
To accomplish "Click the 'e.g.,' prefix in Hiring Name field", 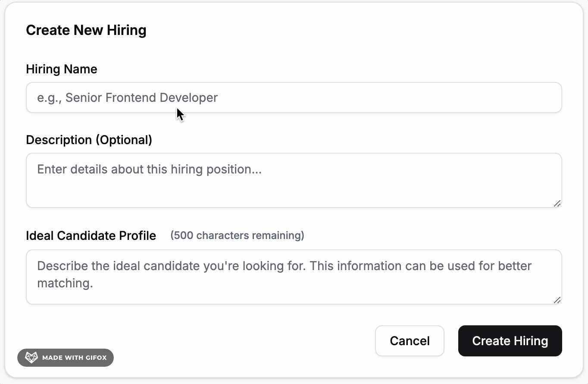I will pos(49,98).
